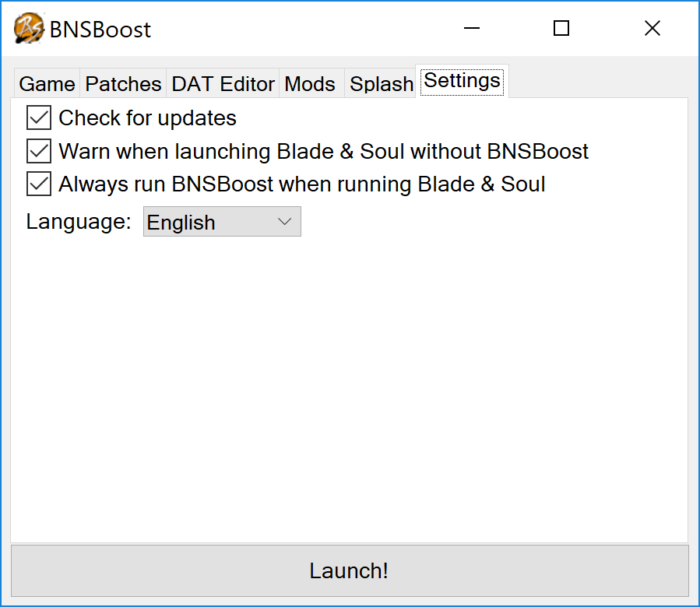The width and height of the screenshot is (700, 607).
Task: Uncheck Check for updates
Action: 39,118
